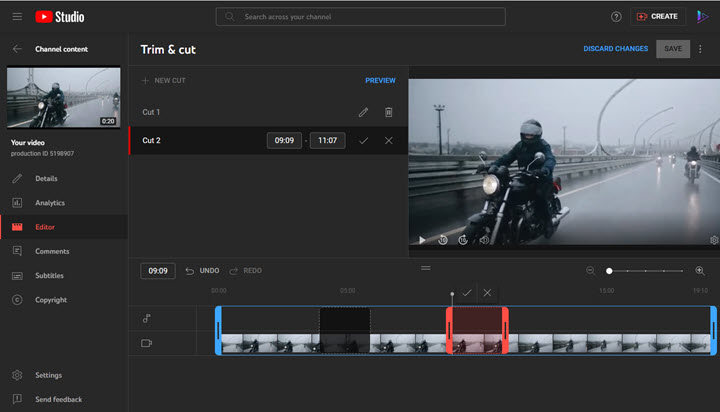
Task: Click the PREVIEW link
Action: coord(380,80)
